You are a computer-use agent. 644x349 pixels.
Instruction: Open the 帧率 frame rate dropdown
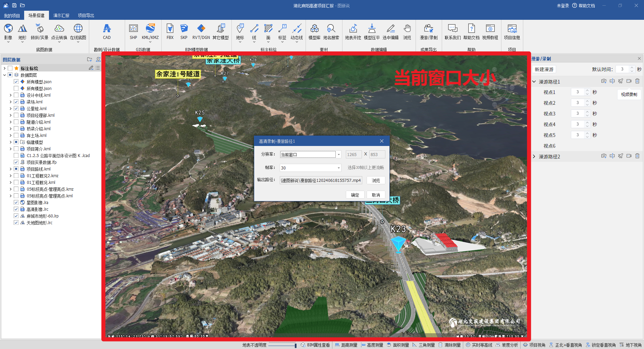pyautogui.click(x=339, y=168)
